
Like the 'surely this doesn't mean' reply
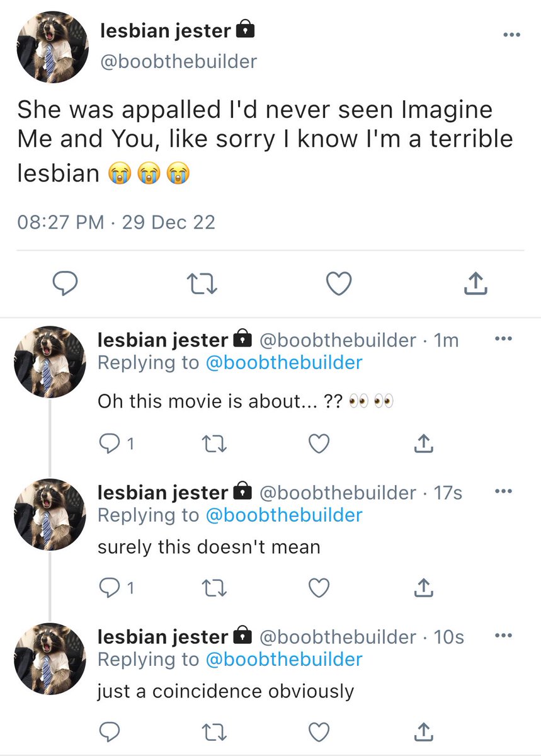click(x=319, y=588)
